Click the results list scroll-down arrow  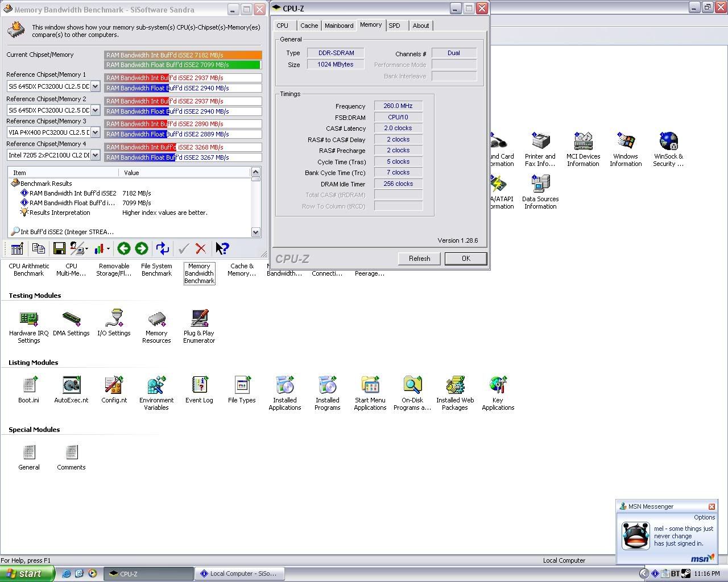255,232
